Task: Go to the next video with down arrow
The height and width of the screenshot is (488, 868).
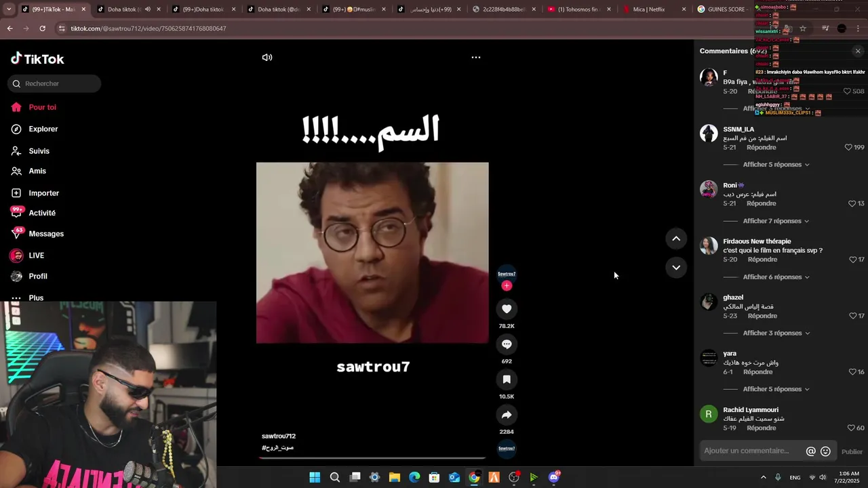Action: 676,268
